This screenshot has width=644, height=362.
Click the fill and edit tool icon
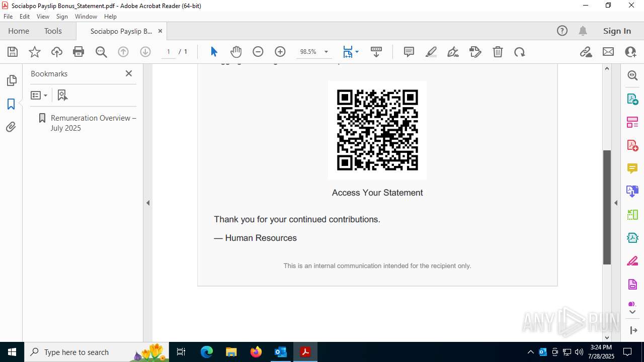475,52
